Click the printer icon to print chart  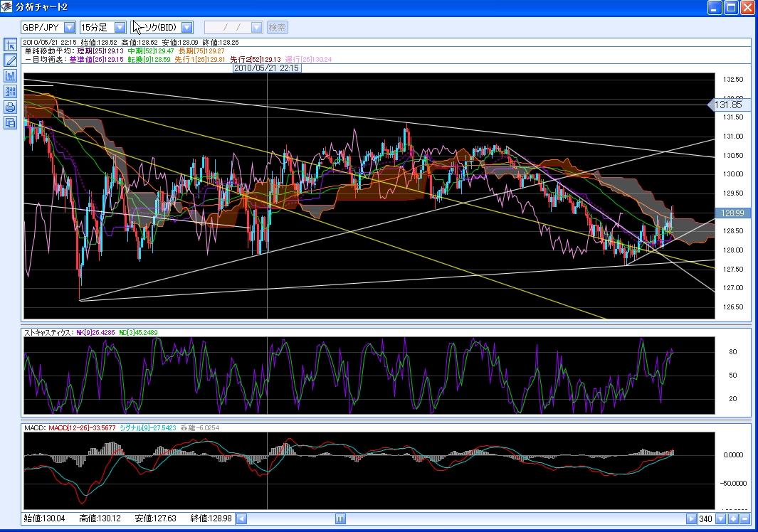coord(10,107)
